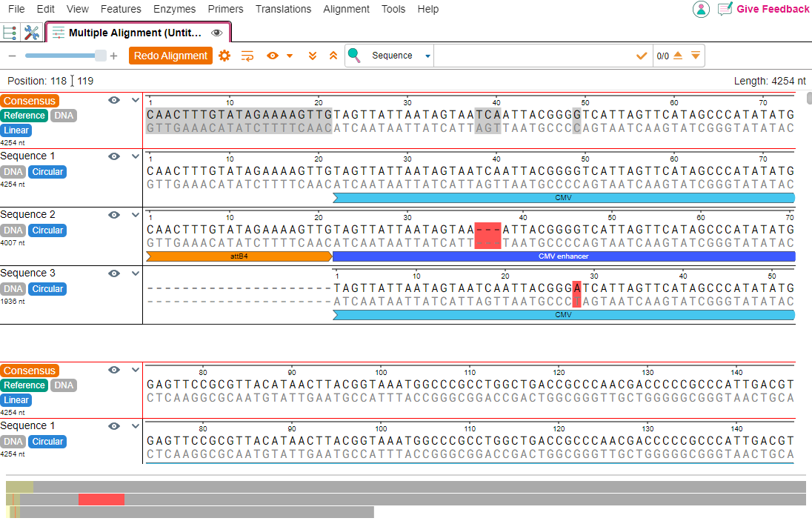812x521 pixels.
Task: Click the magnifier search icon
Action: (354, 55)
